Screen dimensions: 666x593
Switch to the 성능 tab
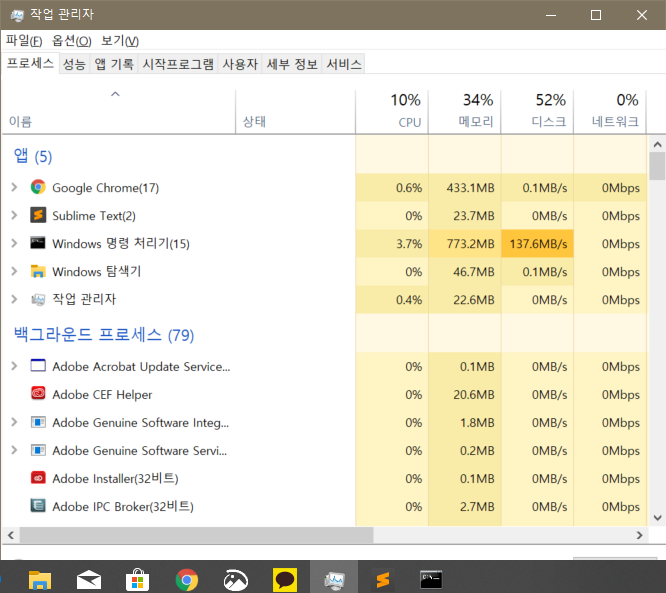[x=74, y=64]
